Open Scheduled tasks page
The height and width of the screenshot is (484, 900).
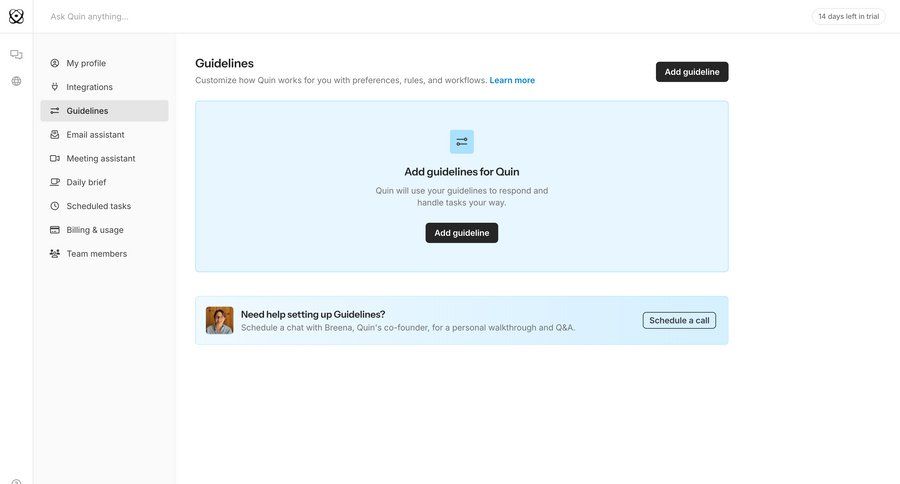(x=104, y=206)
